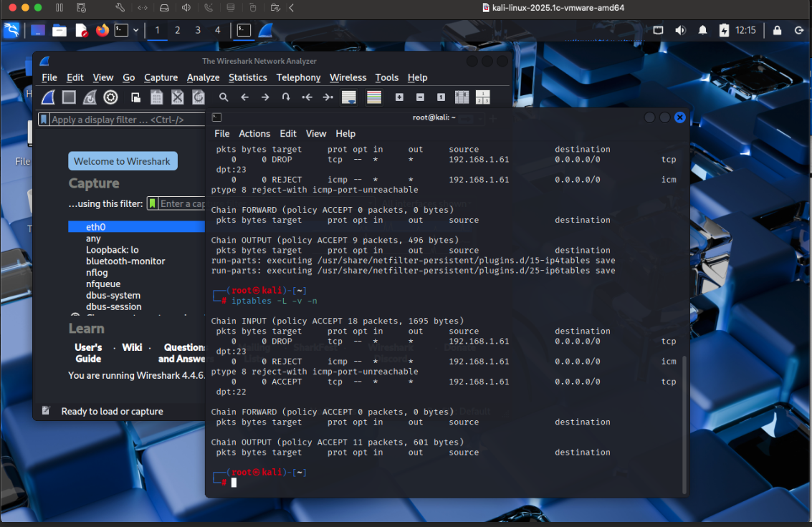This screenshot has width=812, height=527.
Task: Click the Stop capture square icon
Action: [68, 97]
